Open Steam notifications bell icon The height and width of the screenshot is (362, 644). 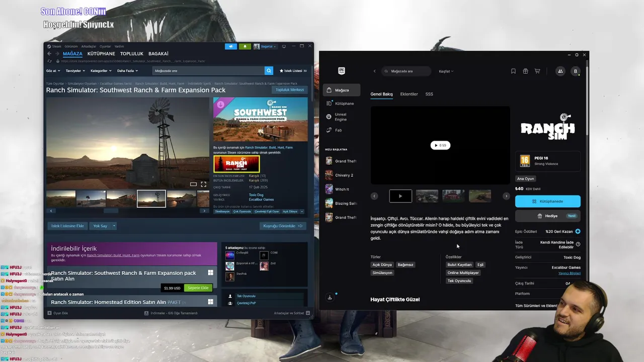tap(245, 46)
